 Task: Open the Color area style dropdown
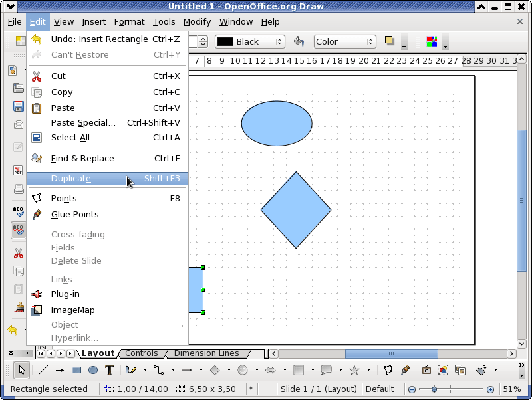click(344, 41)
